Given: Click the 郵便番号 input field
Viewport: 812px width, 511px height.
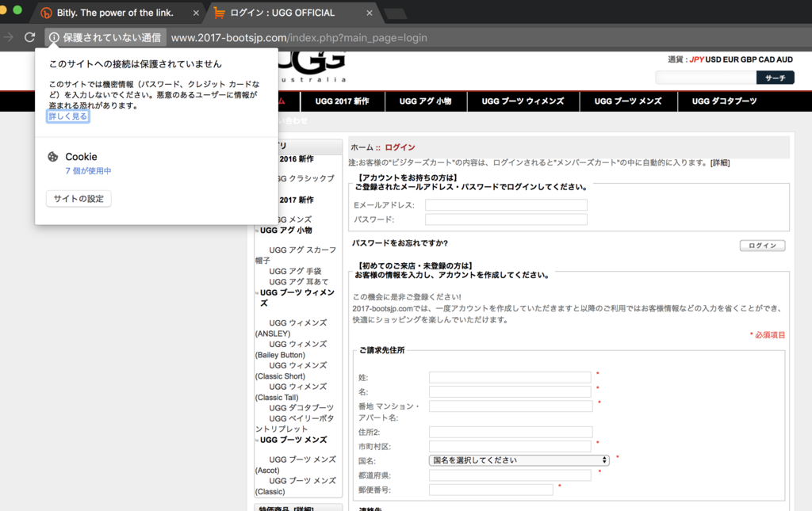Looking at the screenshot, I should [491, 490].
